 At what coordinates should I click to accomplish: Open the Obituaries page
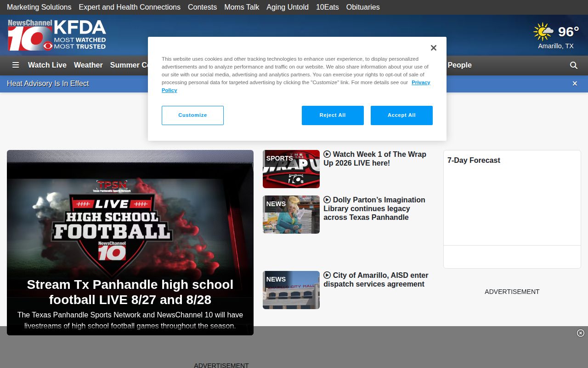pyautogui.click(x=363, y=7)
